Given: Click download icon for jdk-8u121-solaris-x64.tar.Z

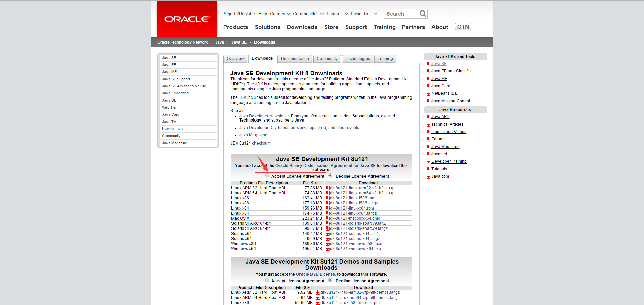Looking at the screenshot, I should click(x=327, y=234).
